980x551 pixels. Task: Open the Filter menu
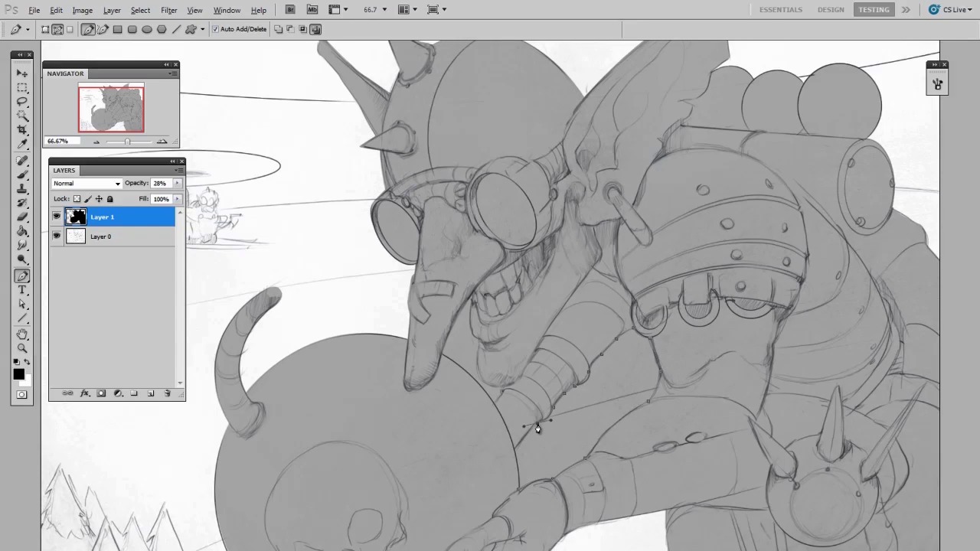click(x=169, y=10)
